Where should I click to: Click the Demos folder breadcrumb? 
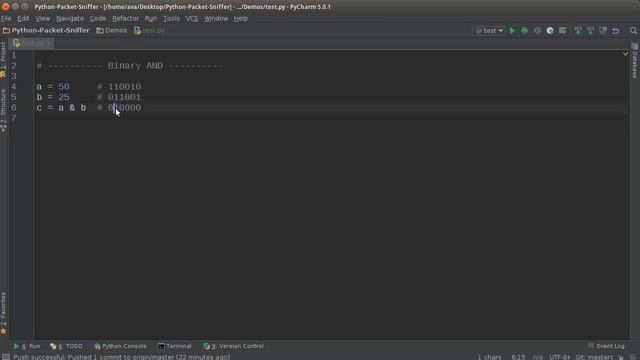[112, 31]
